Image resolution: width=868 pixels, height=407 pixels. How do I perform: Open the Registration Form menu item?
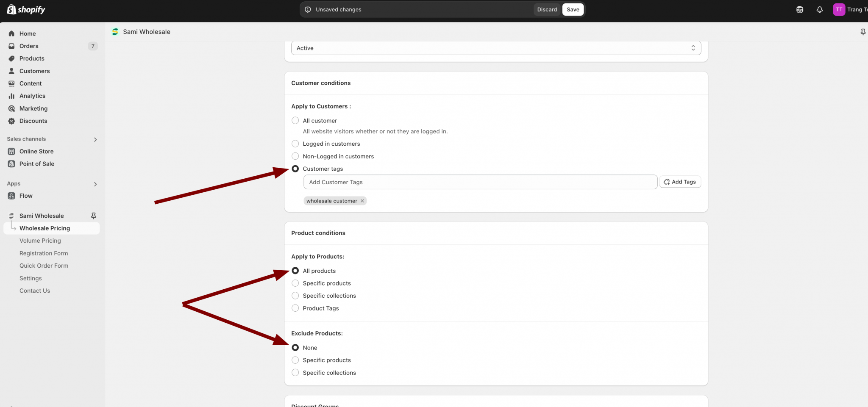[x=44, y=253]
